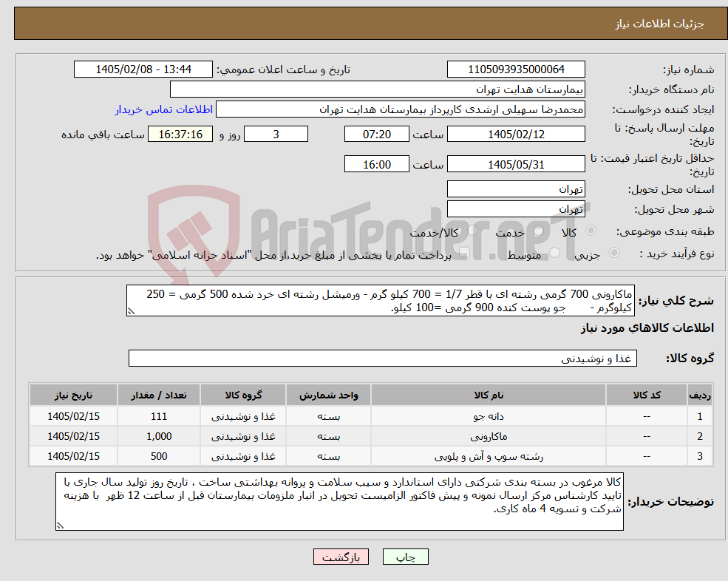Click the رشته سوپ و آش و پلویی cell
Image resolution: width=728 pixels, height=581 pixels.
click(x=489, y=456)
